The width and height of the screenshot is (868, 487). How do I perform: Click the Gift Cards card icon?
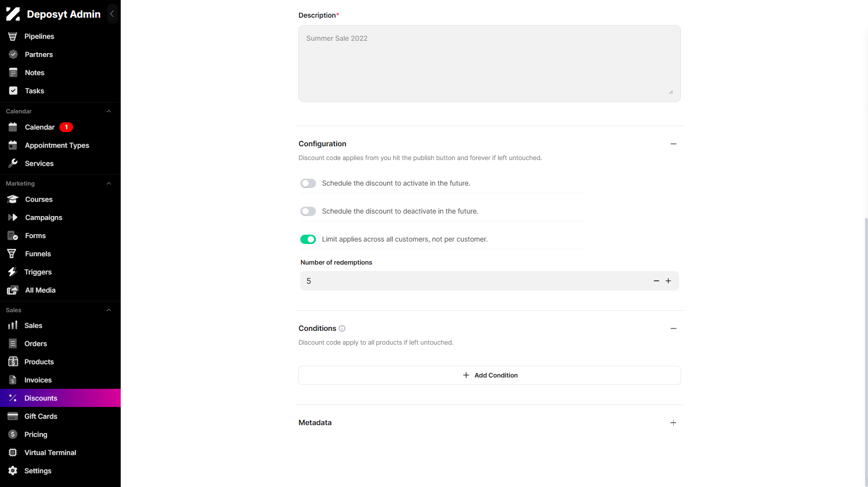tap(13, 416)
